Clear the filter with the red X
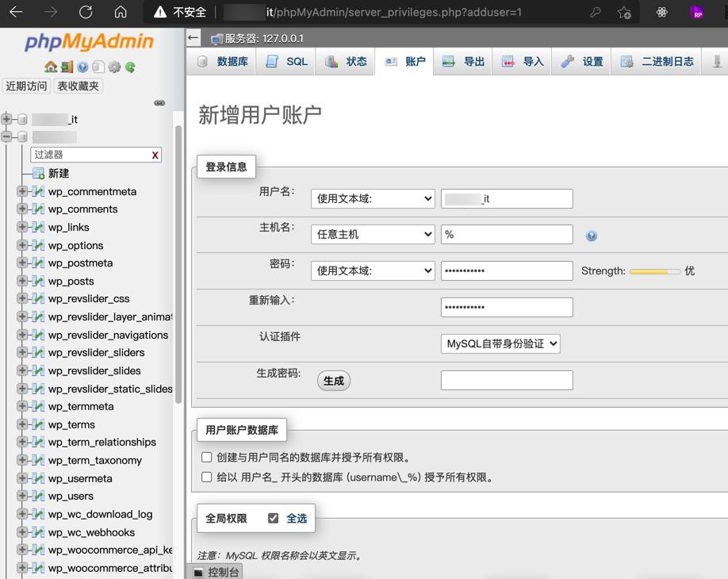728x579 pixels. tap(155, 155)
